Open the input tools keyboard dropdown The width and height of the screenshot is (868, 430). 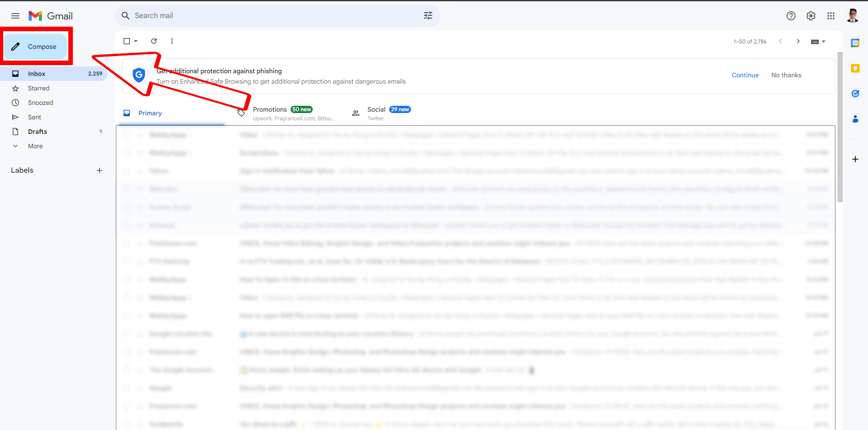coord(823,41)
